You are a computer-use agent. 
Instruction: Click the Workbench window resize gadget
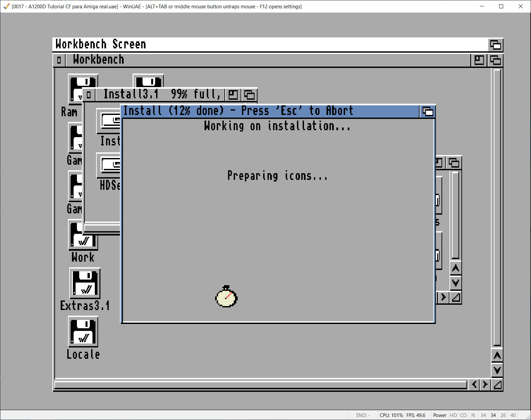coord(497,385)
